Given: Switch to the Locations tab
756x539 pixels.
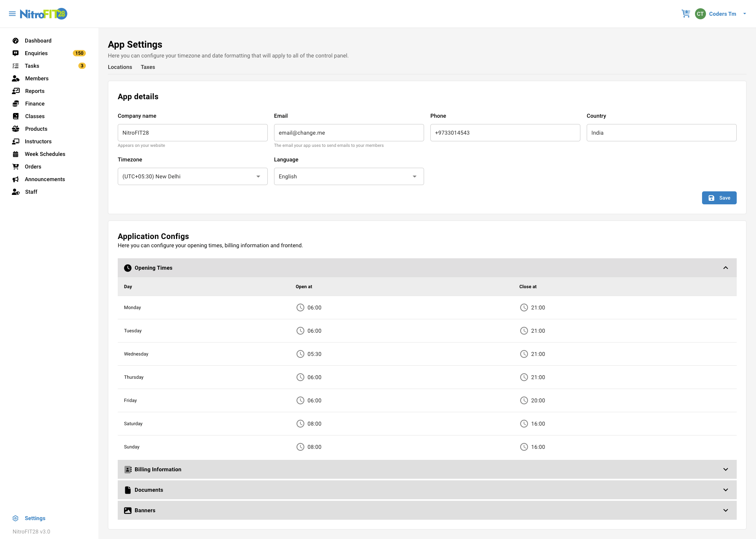Looking at the screenshot, I should point(120,67).
